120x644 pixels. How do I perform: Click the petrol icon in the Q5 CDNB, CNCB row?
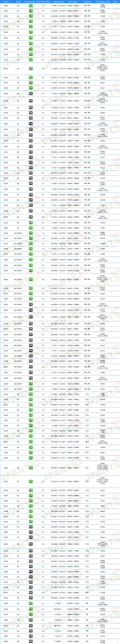tap(31, 609)
